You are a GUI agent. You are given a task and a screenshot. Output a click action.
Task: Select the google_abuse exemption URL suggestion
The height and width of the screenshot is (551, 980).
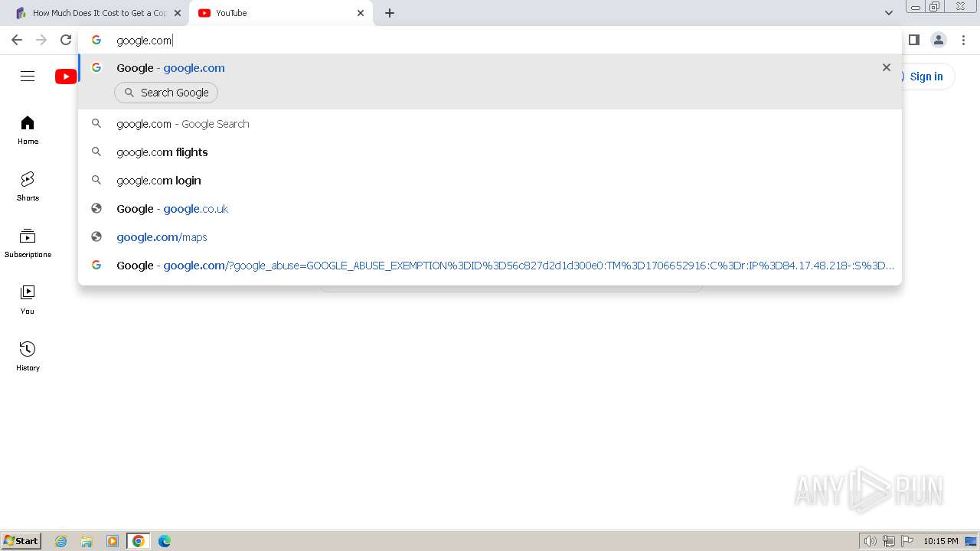click(x=490, y=266)
